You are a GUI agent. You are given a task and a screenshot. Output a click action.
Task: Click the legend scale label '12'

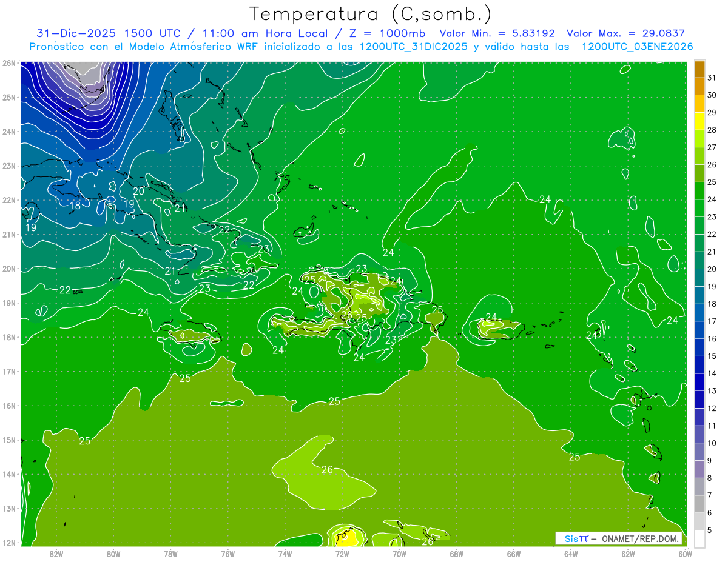click(712, 409)
